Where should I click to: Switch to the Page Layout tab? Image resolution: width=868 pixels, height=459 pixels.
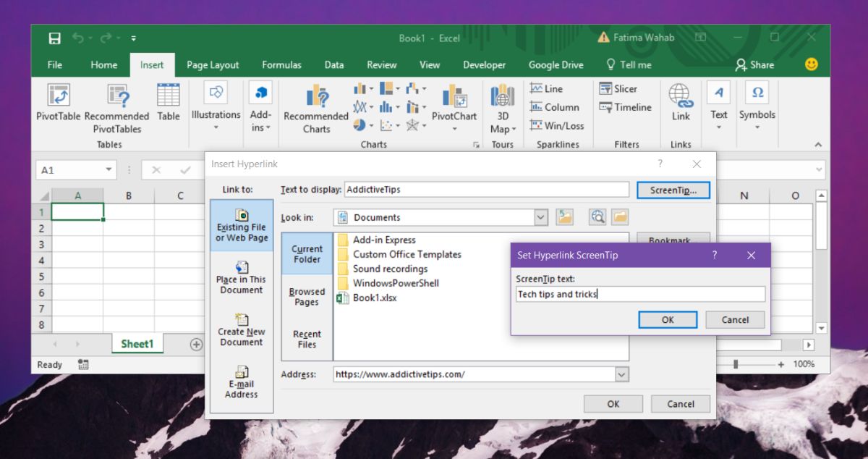pos(213,64)
